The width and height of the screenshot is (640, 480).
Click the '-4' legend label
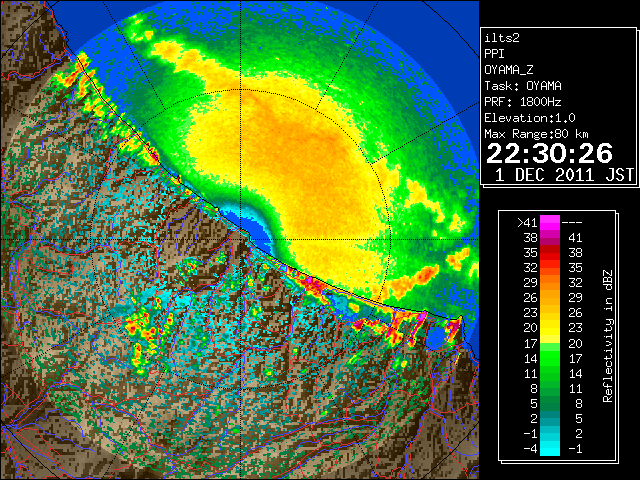530,449
